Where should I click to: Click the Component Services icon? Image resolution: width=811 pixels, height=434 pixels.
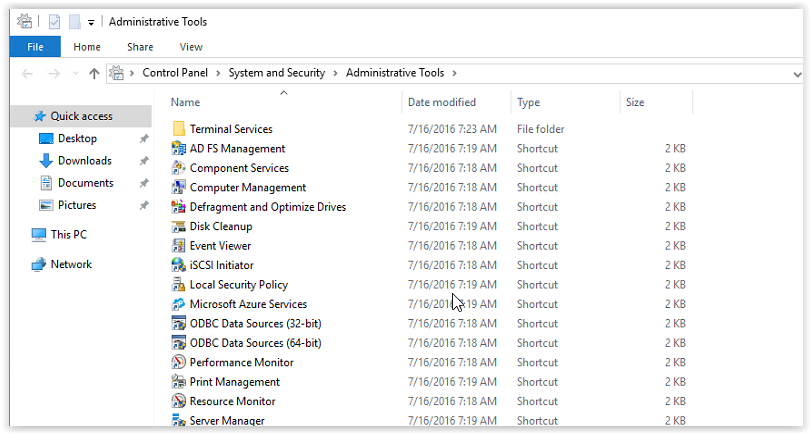click(178, 168)
